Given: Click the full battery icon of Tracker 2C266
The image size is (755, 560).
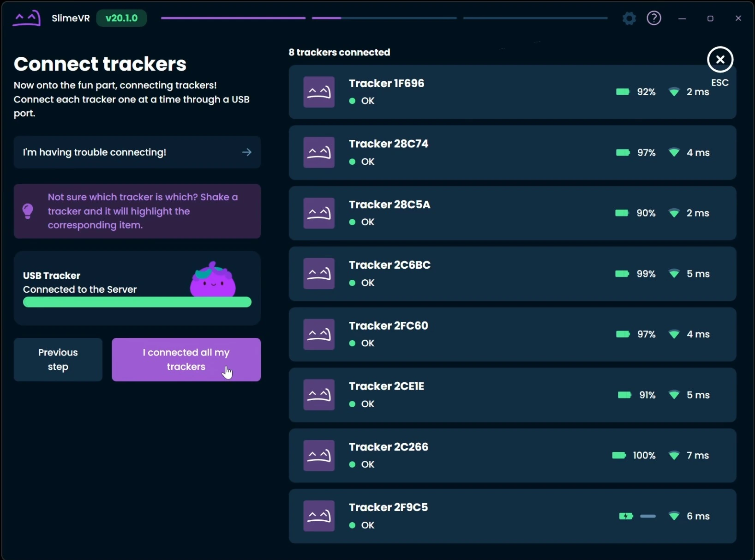Looking at the screenshot, I should [619, 456].
